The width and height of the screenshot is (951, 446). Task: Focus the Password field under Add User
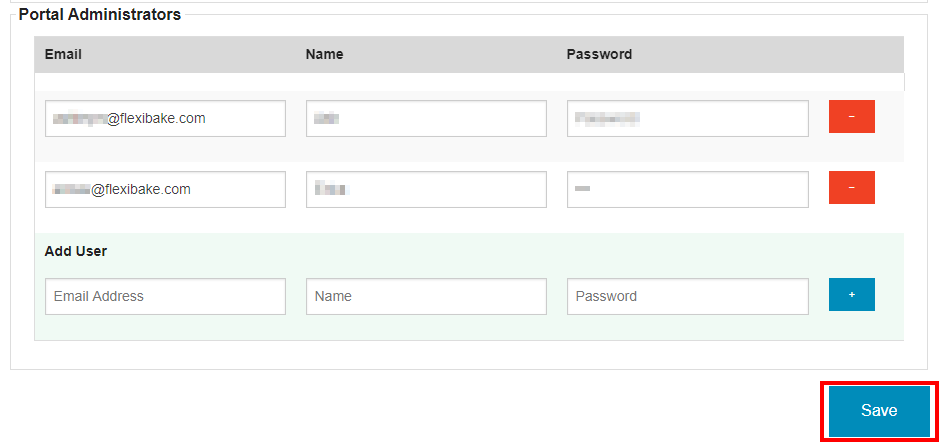point(688,296)
